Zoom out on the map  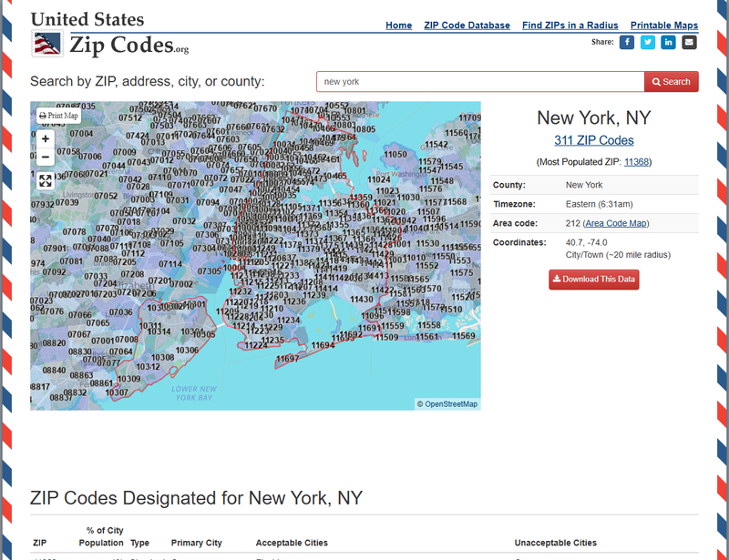[x=46, y=157]
